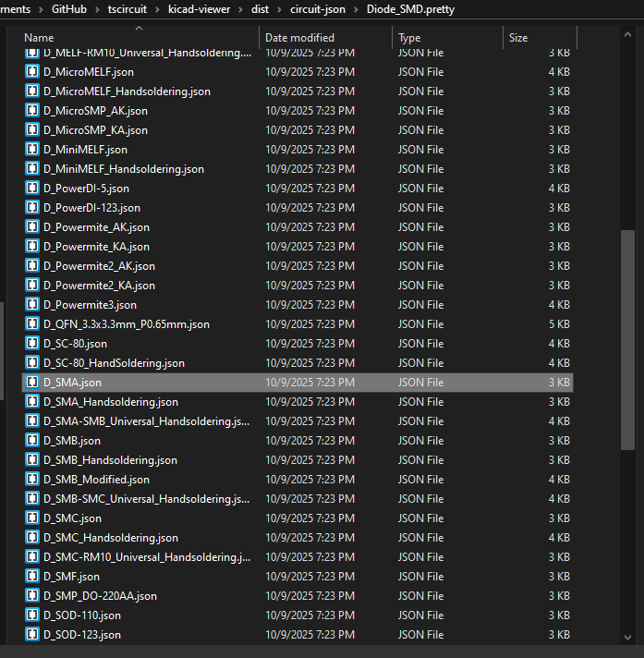The height and width of the screenshot is (658, 644).
Task: Click the D_SMA.json file icon
Action: 32,383
